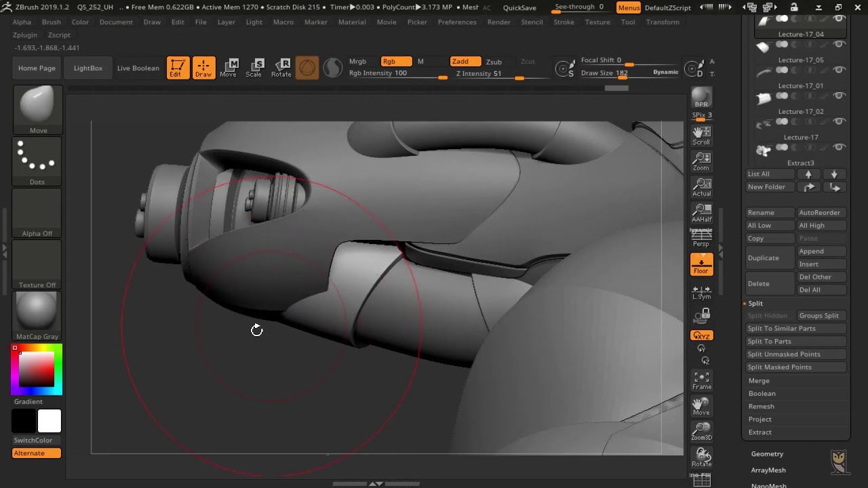Activate Local Symmetry icon
868x488 pixels.
pos(701,290)
